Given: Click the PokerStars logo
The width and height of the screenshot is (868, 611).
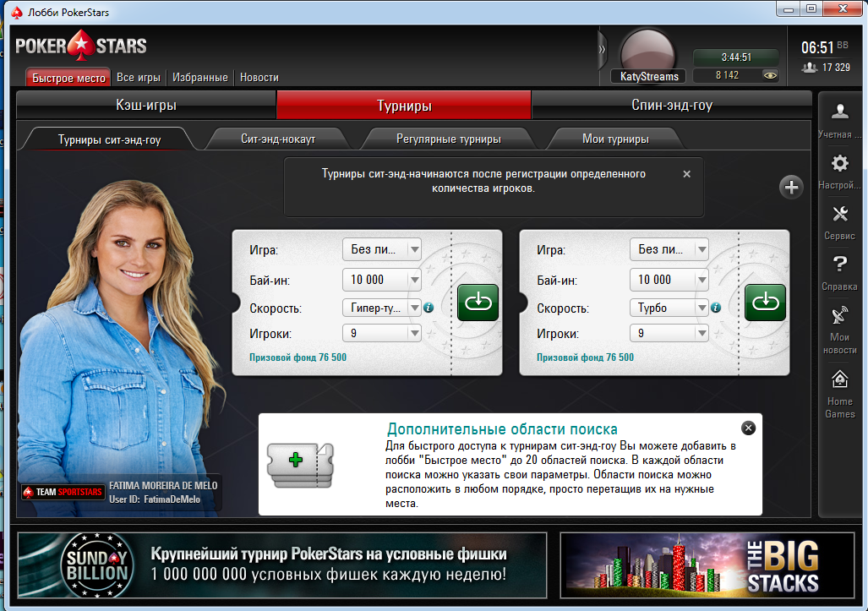Looking at the screenshot, I should (x=81, y=46).
